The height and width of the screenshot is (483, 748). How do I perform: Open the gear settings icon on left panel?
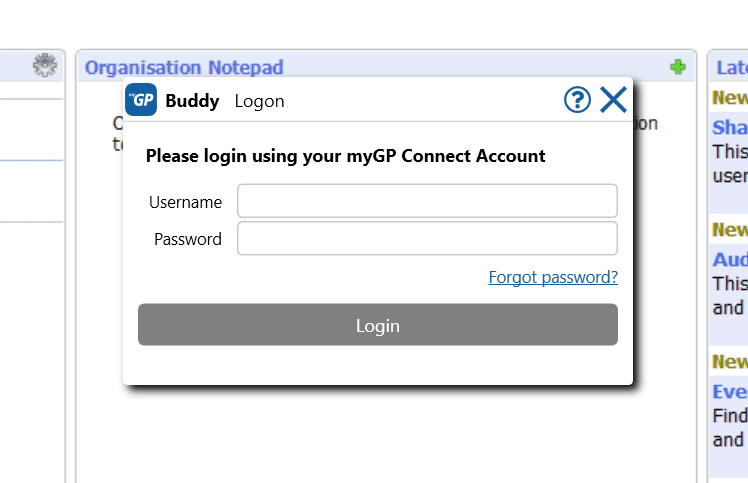click(45, 65)
